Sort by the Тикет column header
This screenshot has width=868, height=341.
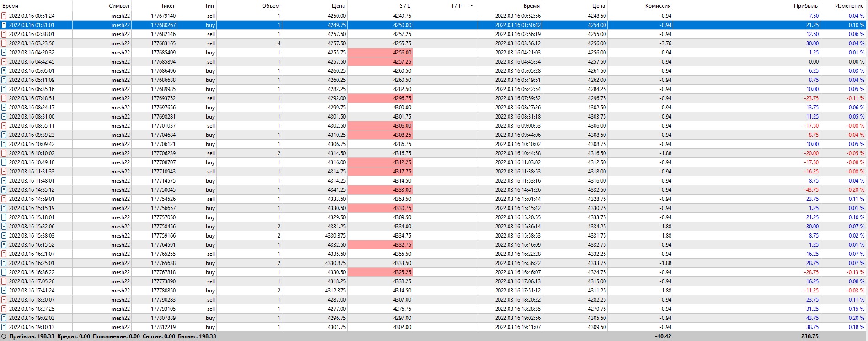point(168,6)
